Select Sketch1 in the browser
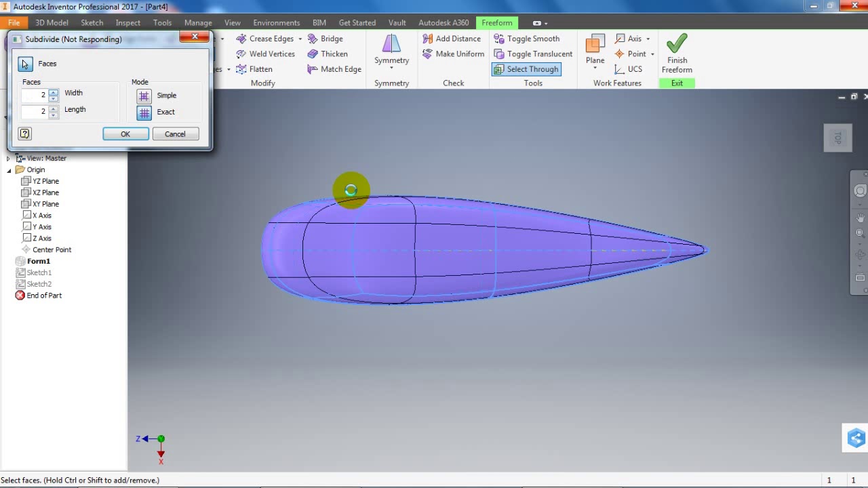868x488 pixels. tap(34, 272)
